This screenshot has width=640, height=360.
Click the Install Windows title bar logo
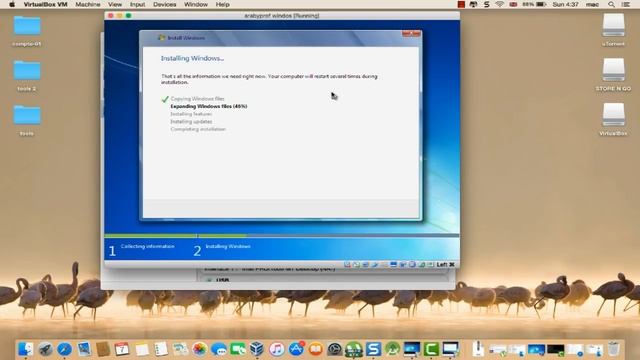pyautogui.click(x=161, y=38)
